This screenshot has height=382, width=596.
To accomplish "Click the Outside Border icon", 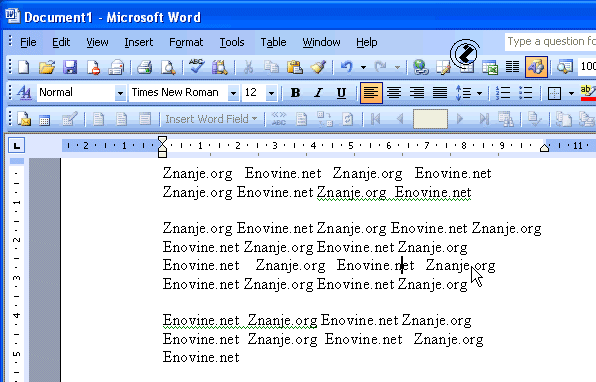I will pyautogui.click(x=554, y=93).
